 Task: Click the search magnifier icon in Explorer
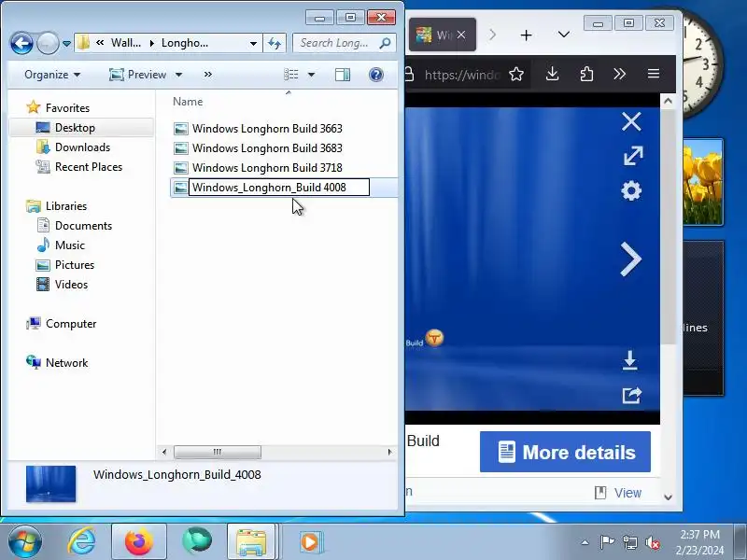(x=385, y=43)
